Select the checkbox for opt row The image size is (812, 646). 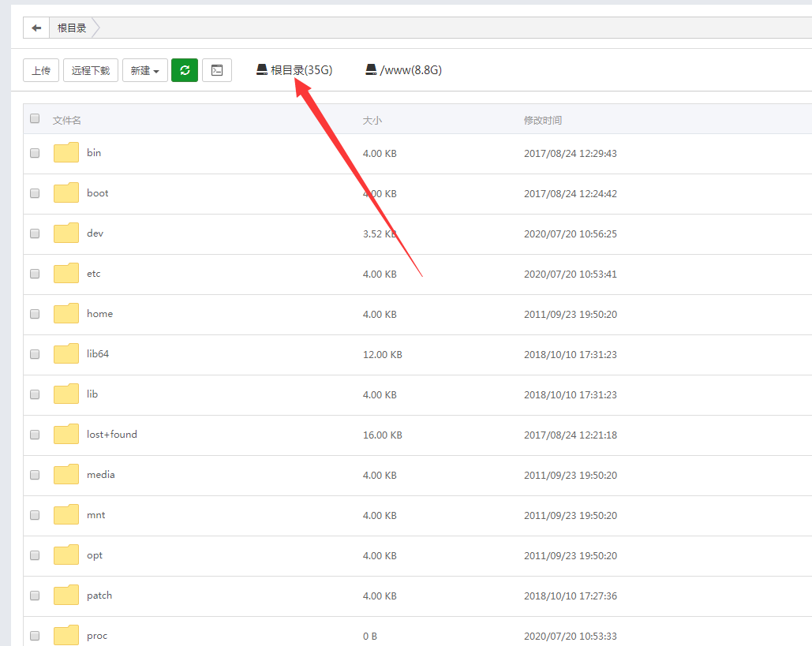pyautogui.click(x=35, y=555)
